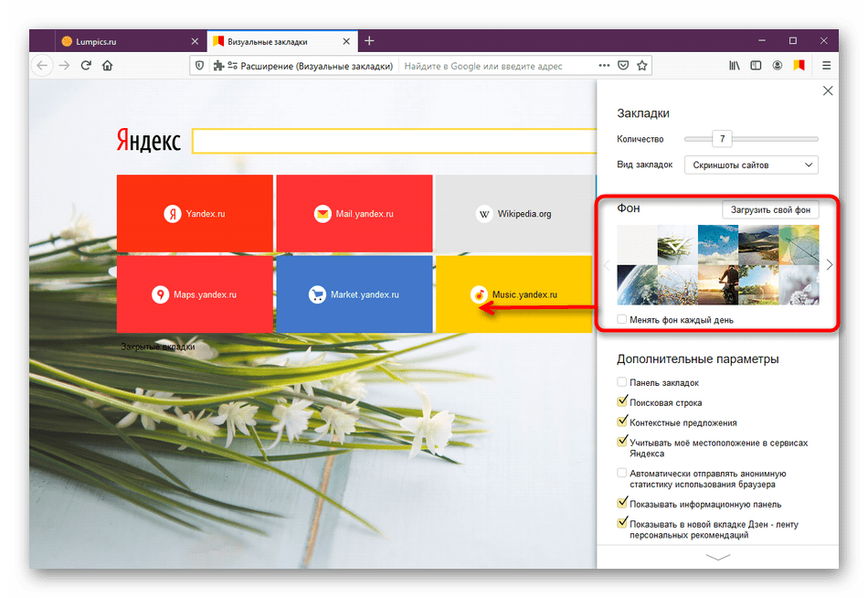This screenshot has height=598, width=868.
Task: Select the Визуальные закладки tab
Action: [x=282, y=41]
